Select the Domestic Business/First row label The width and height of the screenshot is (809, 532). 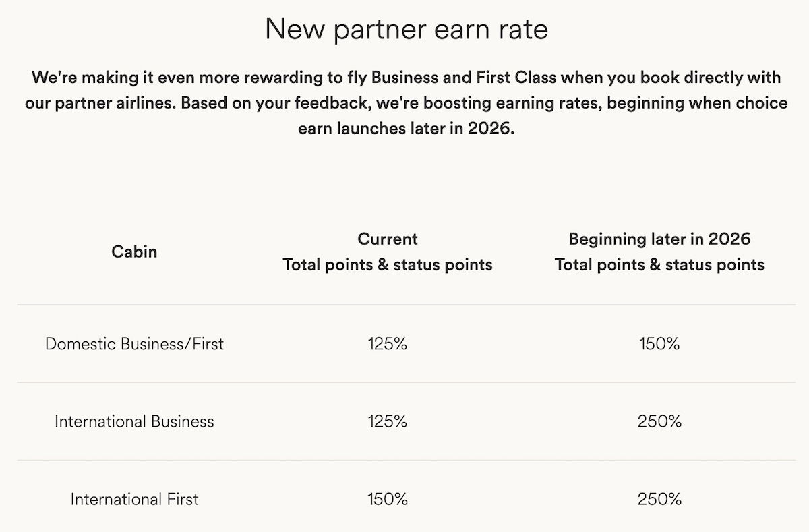[134, 344]
